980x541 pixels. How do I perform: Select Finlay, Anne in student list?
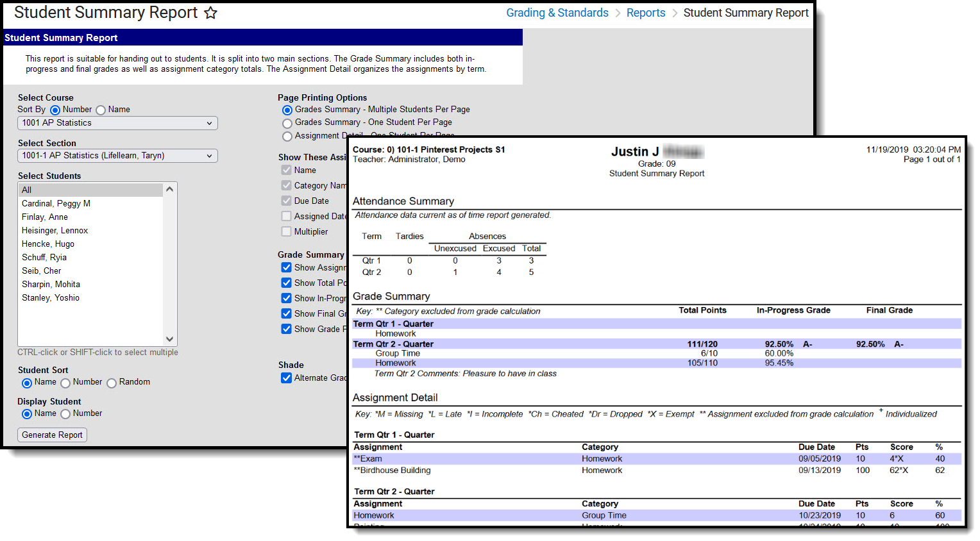(x=45, y=217)
